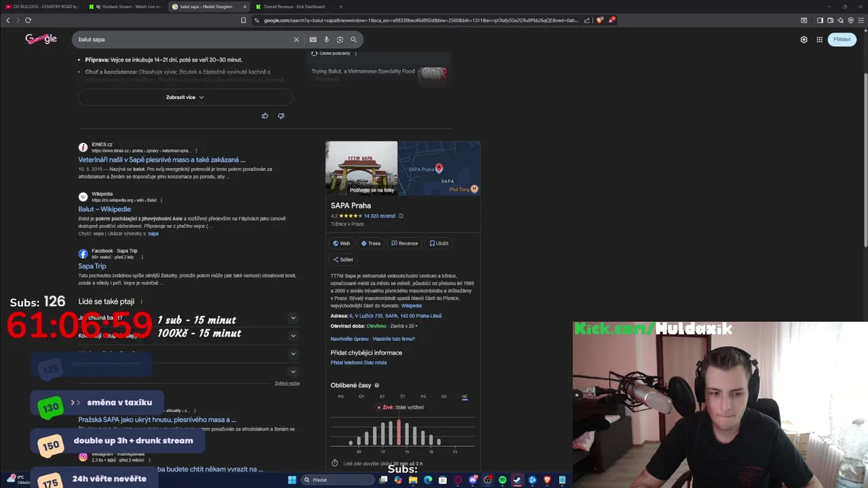
Task: Open Discord from the taskbar
Action: 473,480
